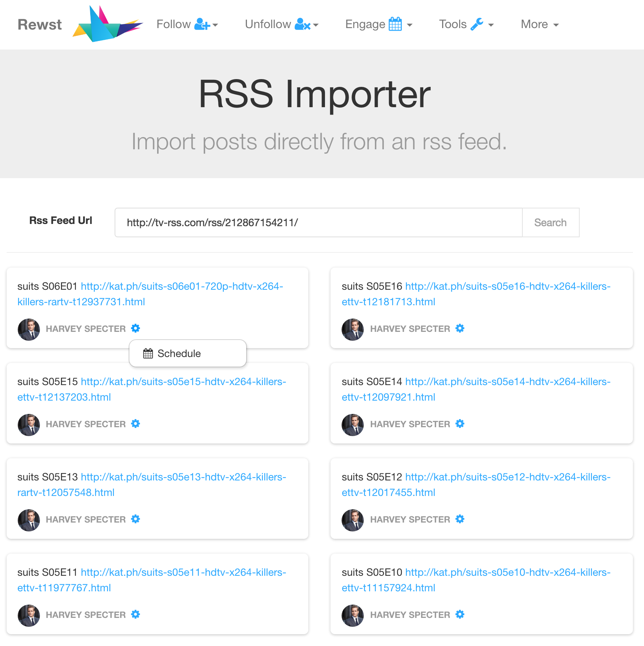The height and width of the screenshot is (646, 644).
Task: Open gear settings on suits S05E11 card
Action: [136, 614]
